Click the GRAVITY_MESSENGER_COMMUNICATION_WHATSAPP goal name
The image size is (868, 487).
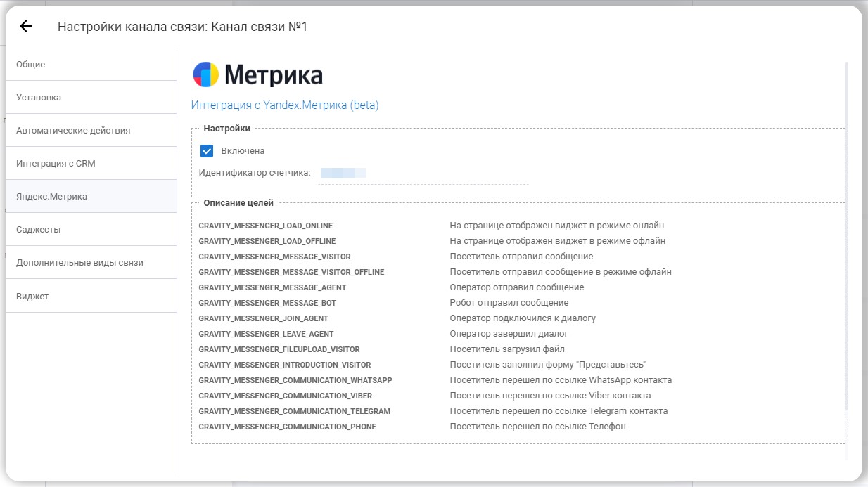295,381
